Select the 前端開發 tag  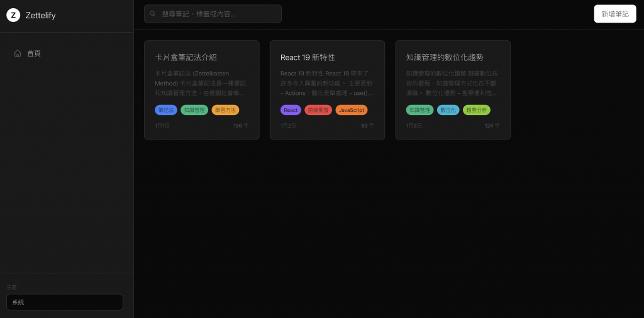pyautogui.click(x=318, y=110)
